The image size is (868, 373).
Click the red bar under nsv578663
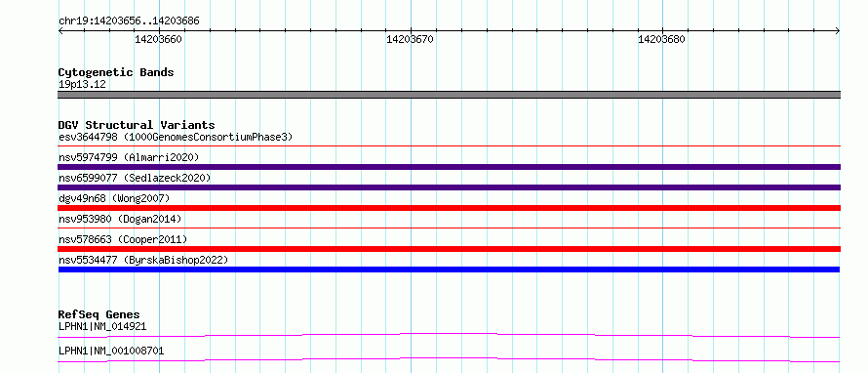[x=449, y=249]
